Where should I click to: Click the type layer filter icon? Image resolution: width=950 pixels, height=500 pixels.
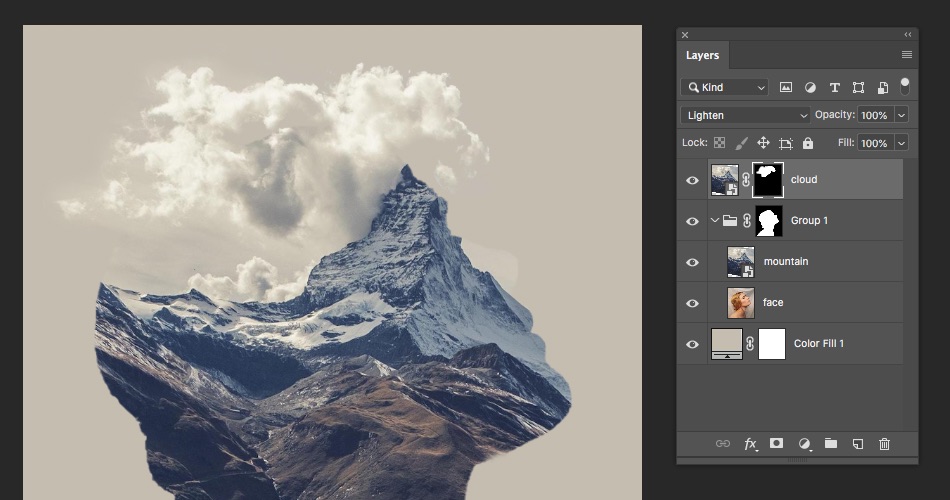[x=834, y=87]
